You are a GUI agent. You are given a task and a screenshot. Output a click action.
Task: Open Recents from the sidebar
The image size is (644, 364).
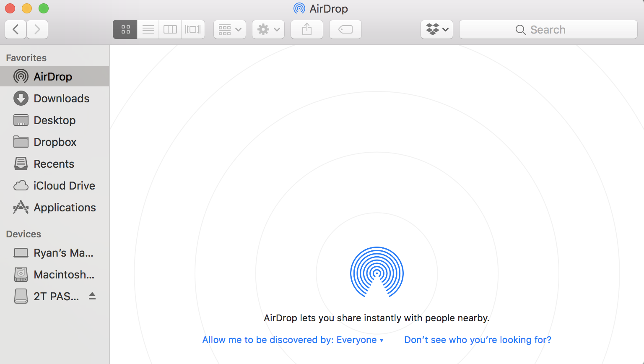55,164
